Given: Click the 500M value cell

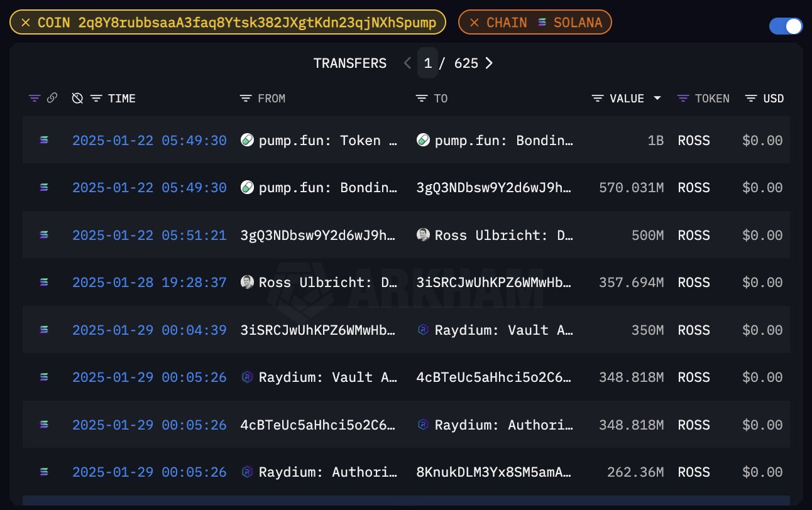Looking at the screenshot, I should [648, 236].
